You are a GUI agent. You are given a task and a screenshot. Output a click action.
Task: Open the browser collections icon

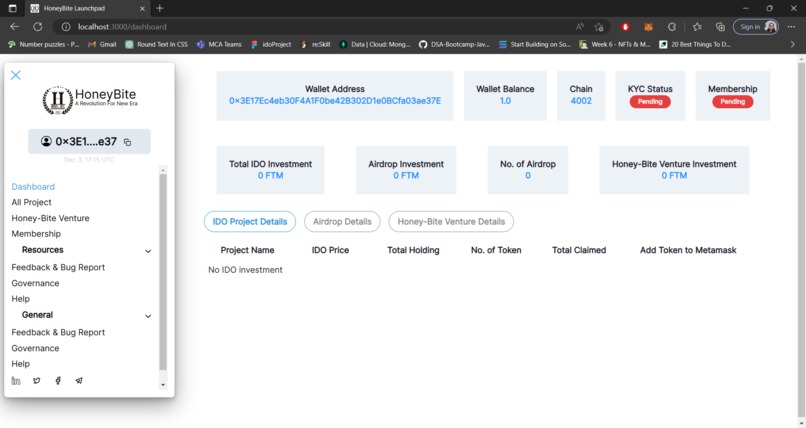tap(720, 27)
